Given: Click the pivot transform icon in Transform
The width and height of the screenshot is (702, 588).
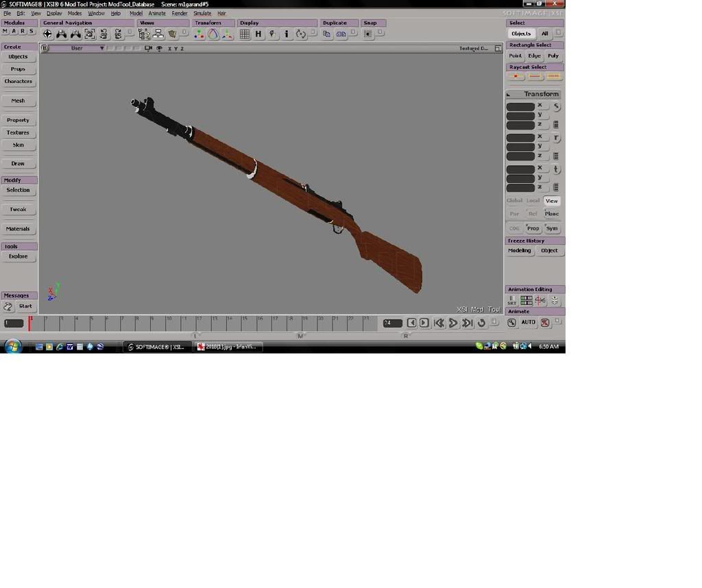Looking at the screenshot, I should coord(228,34).
